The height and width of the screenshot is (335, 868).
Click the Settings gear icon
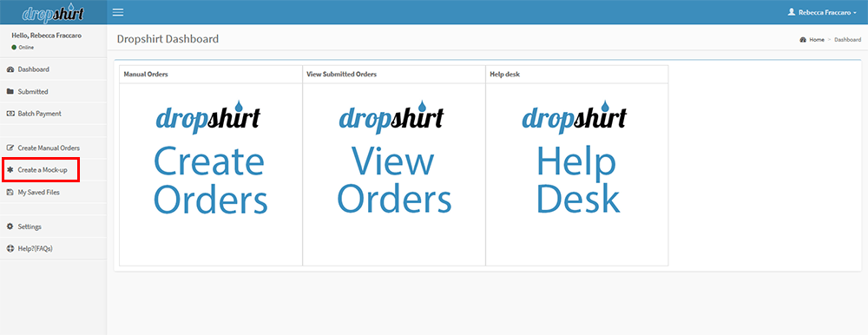pyautogui.click(x=10, y=227)
